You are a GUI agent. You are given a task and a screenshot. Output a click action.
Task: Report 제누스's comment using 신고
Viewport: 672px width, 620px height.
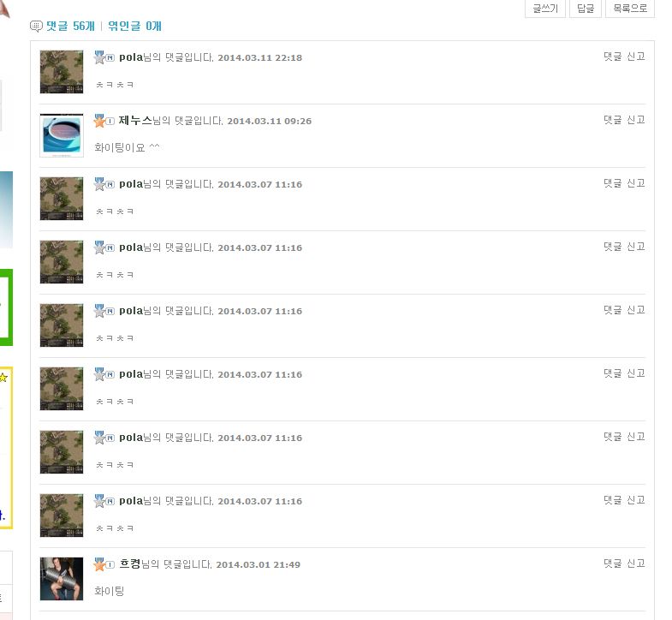tap(636, 120)
